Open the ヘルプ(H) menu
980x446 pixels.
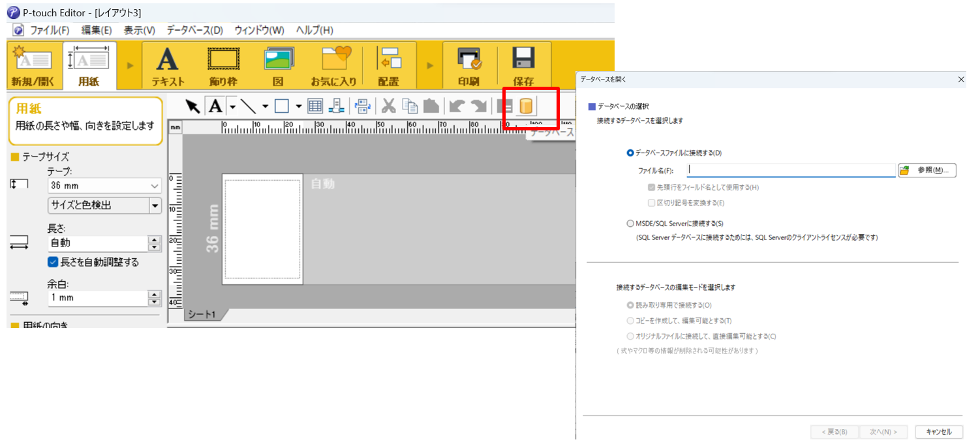(x=314, y=30)
